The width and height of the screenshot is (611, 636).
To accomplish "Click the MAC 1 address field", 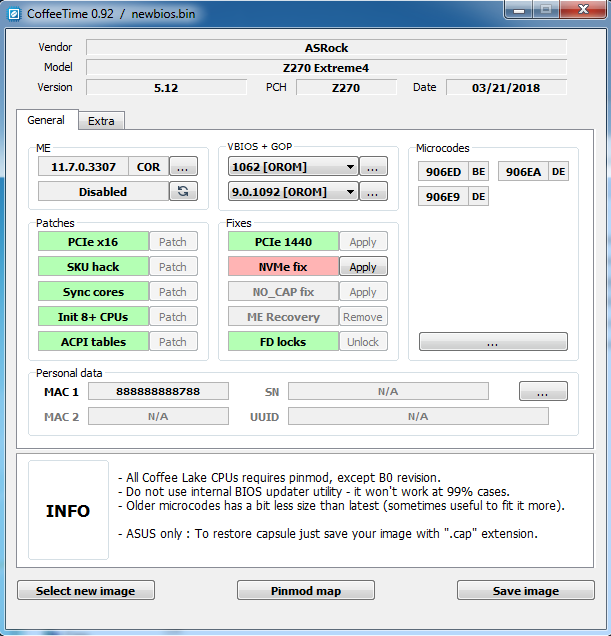I will coord(158,391).
